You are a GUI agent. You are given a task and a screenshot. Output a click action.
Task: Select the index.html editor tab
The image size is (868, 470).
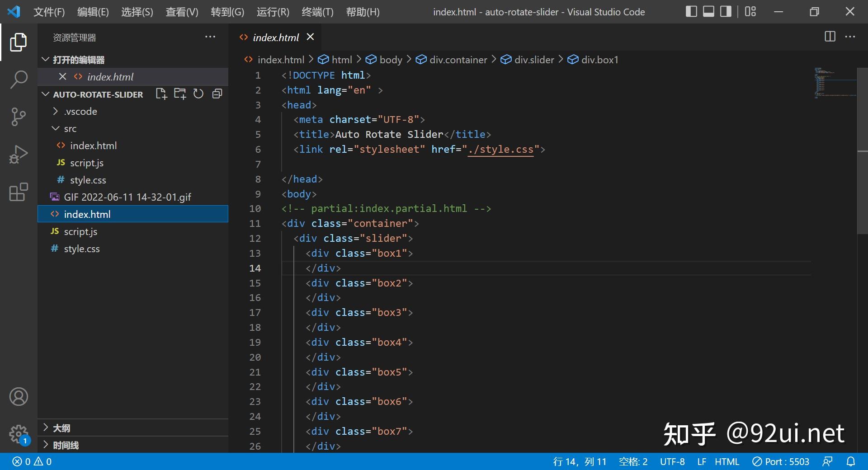(x=276, y=37)
